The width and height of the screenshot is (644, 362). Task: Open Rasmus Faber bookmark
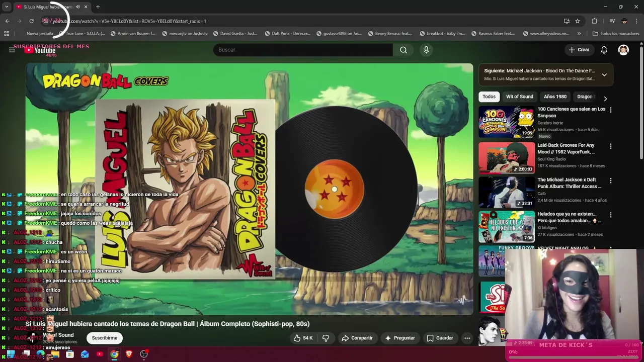[493, 34]
